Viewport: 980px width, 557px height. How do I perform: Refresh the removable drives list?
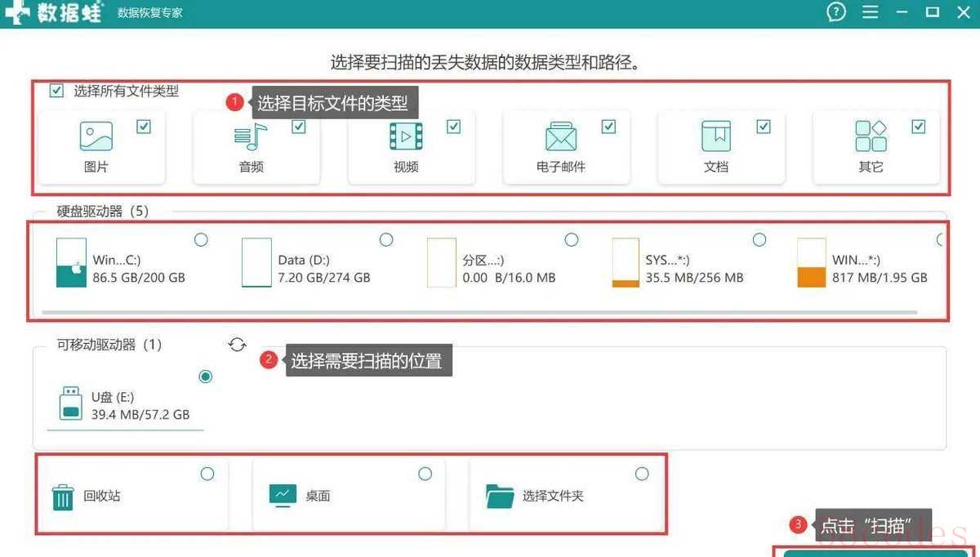pos(237,345)
